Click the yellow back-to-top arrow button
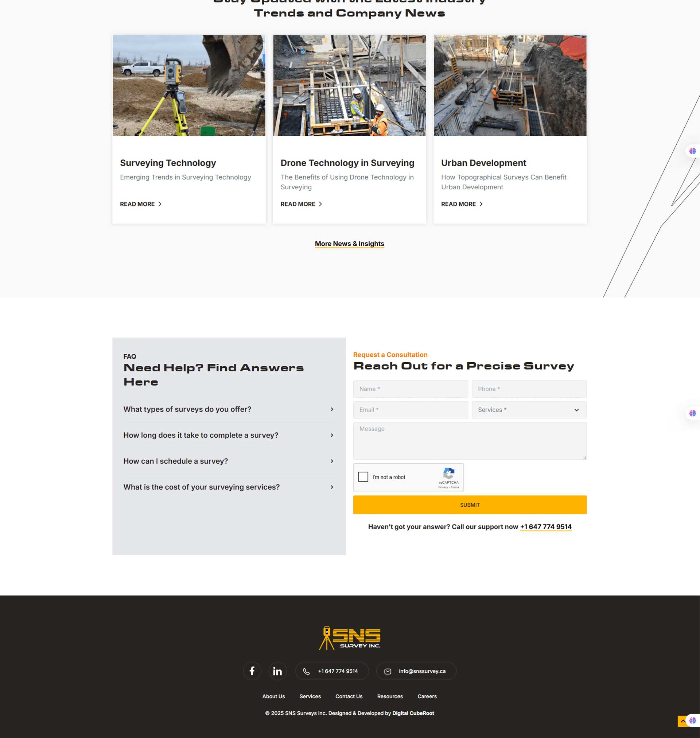Image resolution: width=700 pixels, height=738 pixels. point(683,721)
